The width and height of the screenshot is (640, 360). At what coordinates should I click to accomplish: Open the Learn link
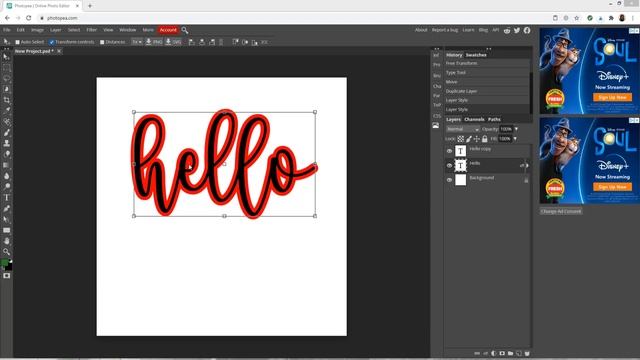pos(468,30)
